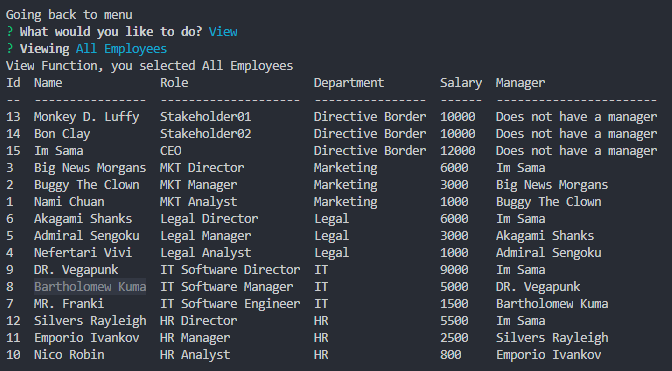
Task: Click Id "12" in the Silvers Rayleigh row
Action: point(13,321)
